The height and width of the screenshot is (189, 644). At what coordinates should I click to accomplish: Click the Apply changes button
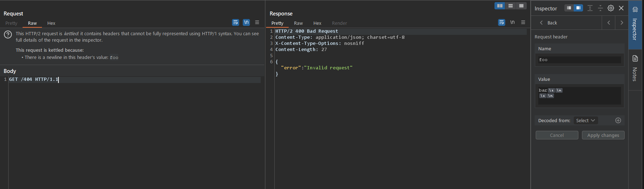pos(603,135)
